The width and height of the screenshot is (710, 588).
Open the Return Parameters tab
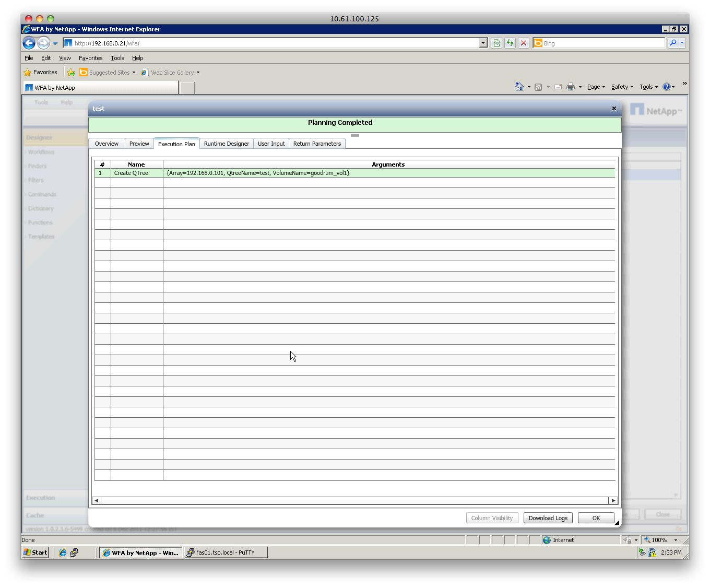click(x=317, y=144)
